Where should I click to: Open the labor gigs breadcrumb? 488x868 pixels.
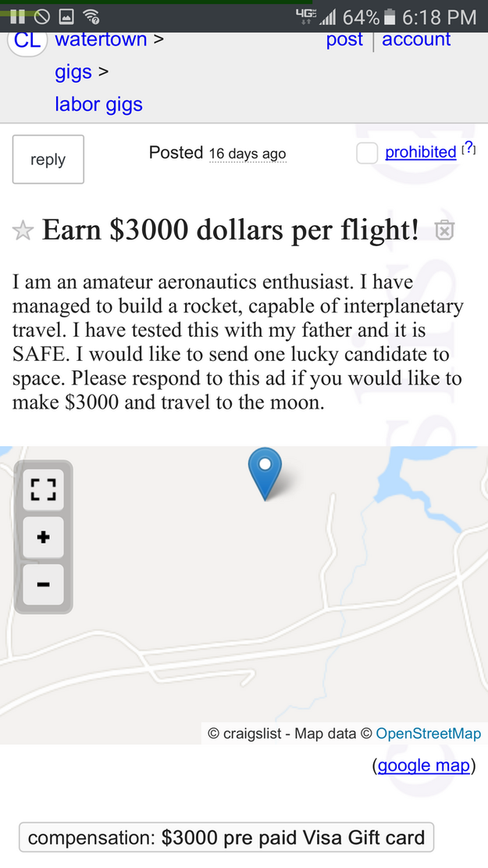pyautogui.click(x=98, y=104)
